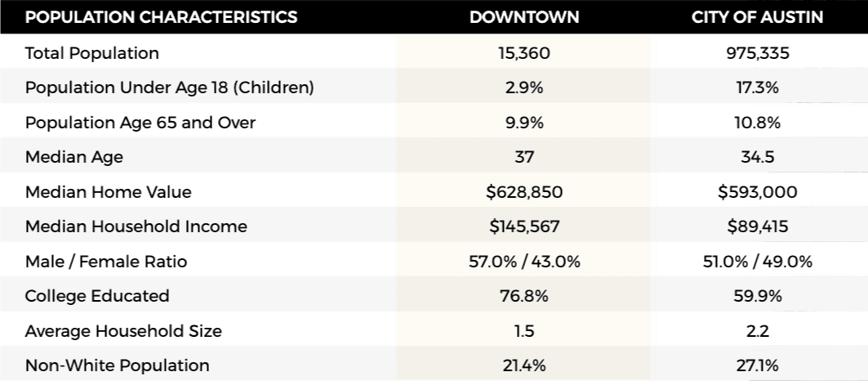Click Downtown average household size 1.5
The width and height of the screenshot is (868, 381).
pos(524,331)
